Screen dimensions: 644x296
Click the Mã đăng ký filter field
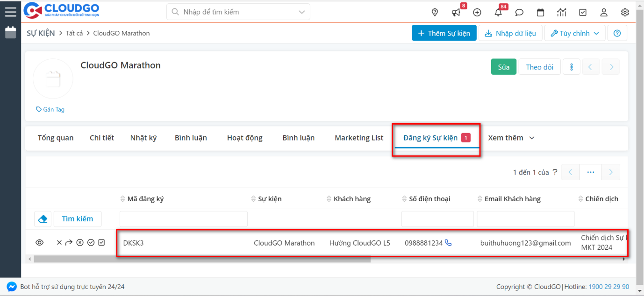pos(183,218)
